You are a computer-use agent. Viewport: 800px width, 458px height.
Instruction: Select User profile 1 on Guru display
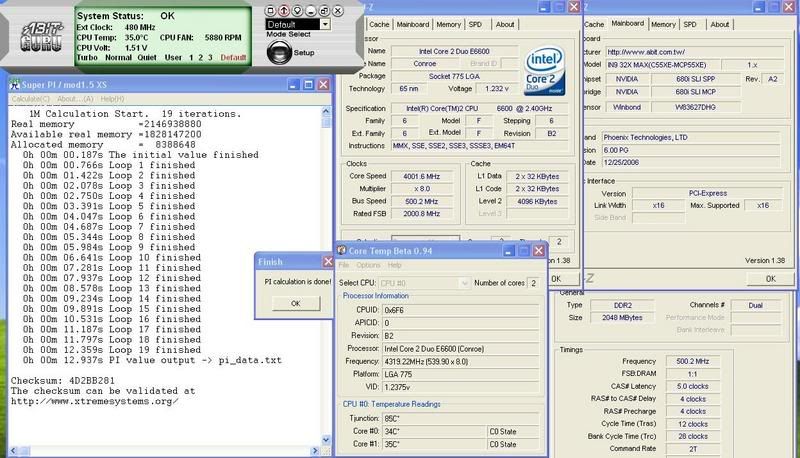[191, 58]
